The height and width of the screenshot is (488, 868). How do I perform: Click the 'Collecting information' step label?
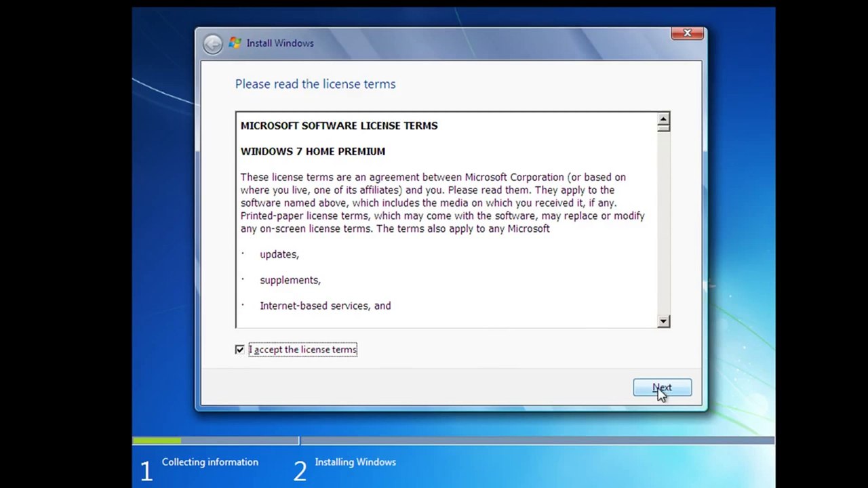(x=210, y=462)
